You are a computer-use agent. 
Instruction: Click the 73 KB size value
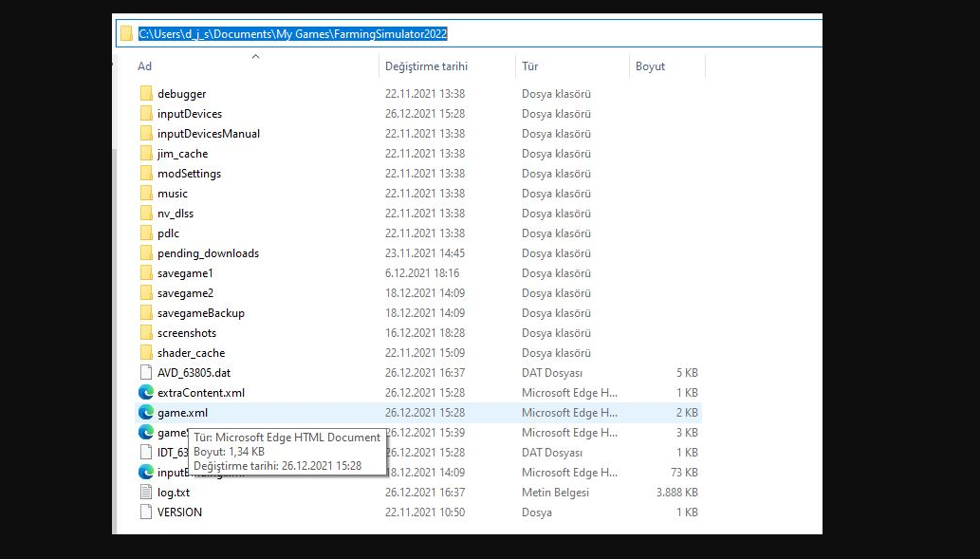pyautogui.click(x=684, y=472)
